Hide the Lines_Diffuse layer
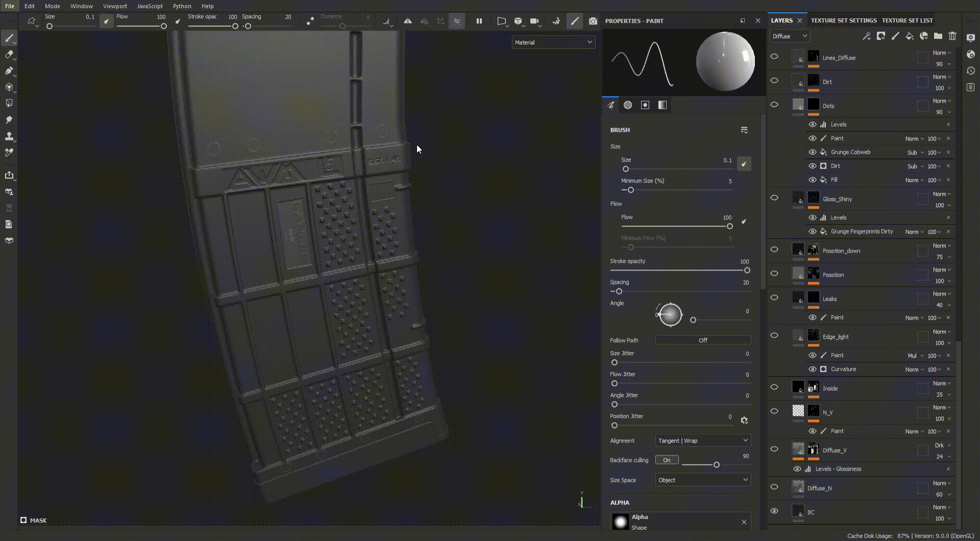 point(774,57)
